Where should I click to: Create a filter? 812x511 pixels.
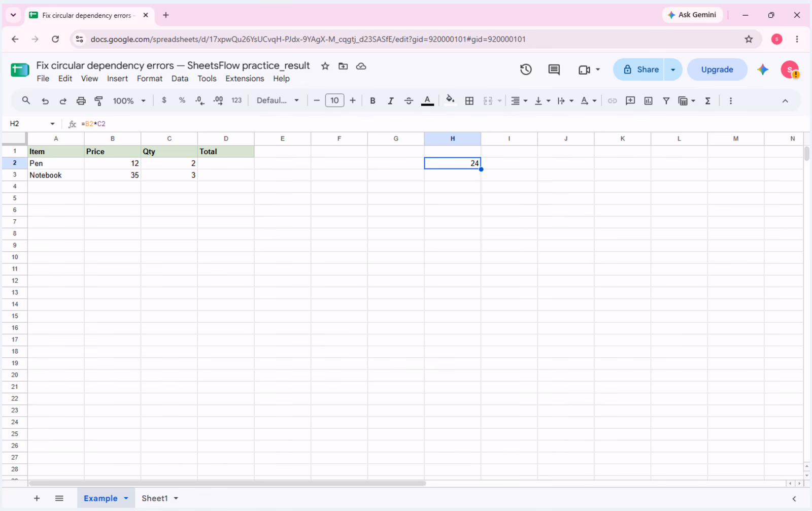pos(666,100)
